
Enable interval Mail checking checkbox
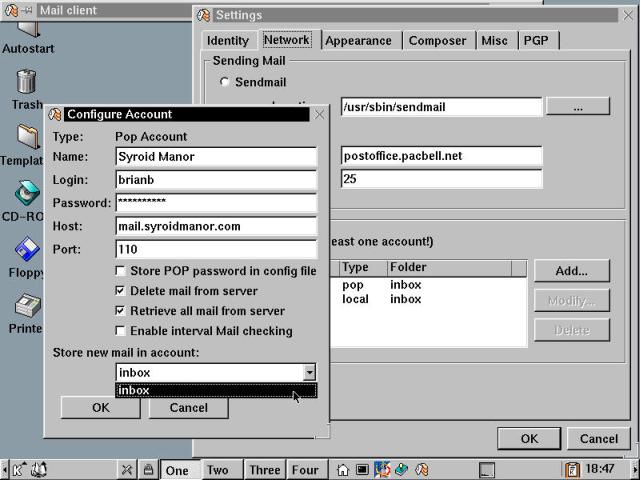[x=121, y=331]
